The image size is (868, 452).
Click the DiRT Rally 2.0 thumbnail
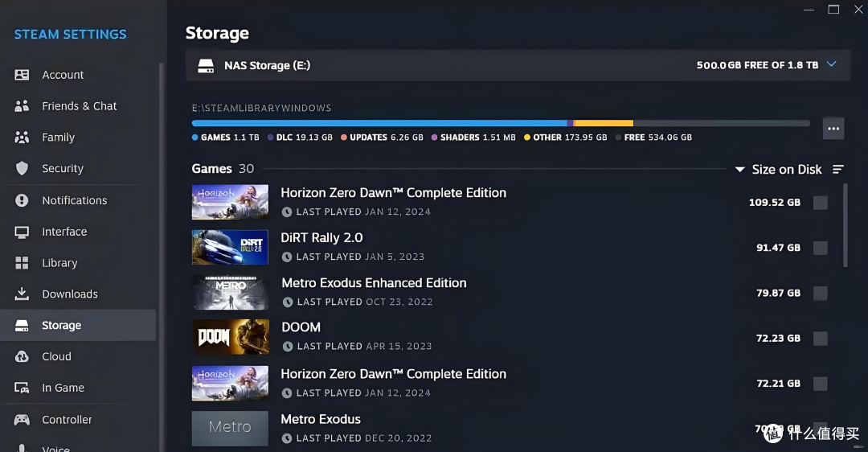click(231, 248)
